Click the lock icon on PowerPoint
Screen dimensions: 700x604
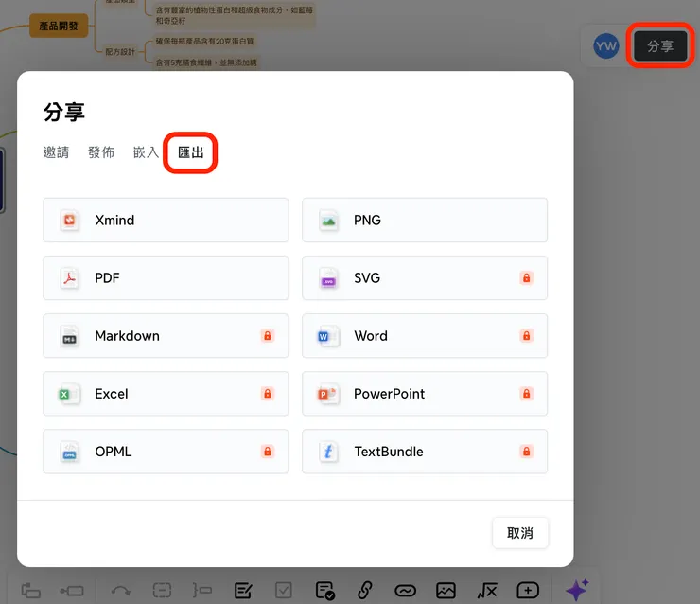(x=526, y=394)
